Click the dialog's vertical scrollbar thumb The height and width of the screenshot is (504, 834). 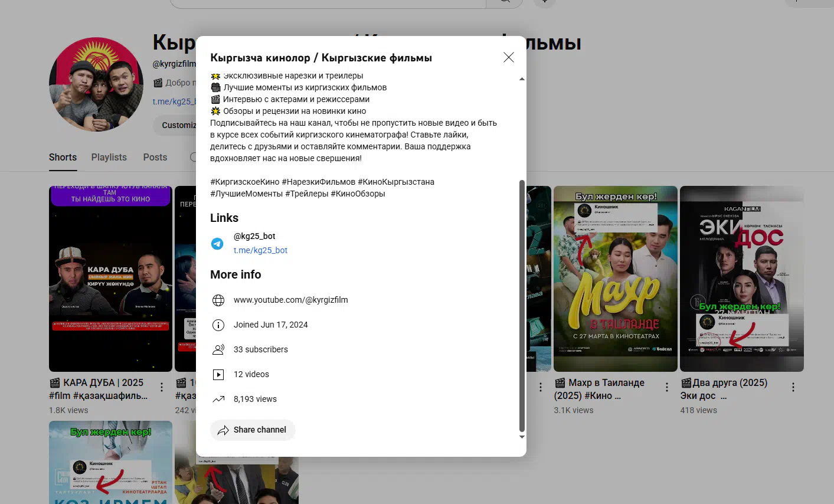click(522, 306)
